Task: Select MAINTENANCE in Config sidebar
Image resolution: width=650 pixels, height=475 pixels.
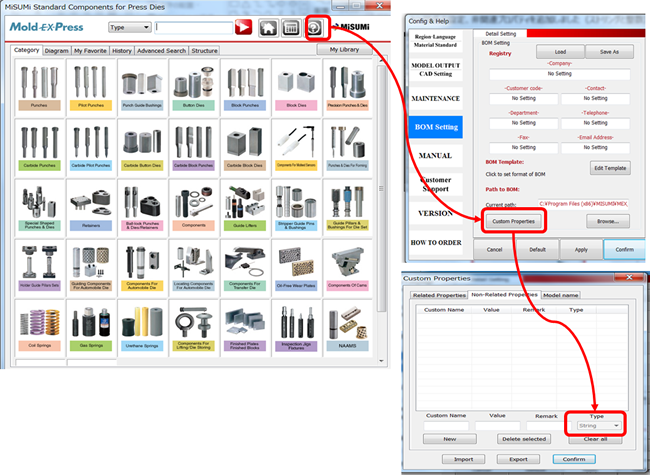Action: tap(436, 98)
